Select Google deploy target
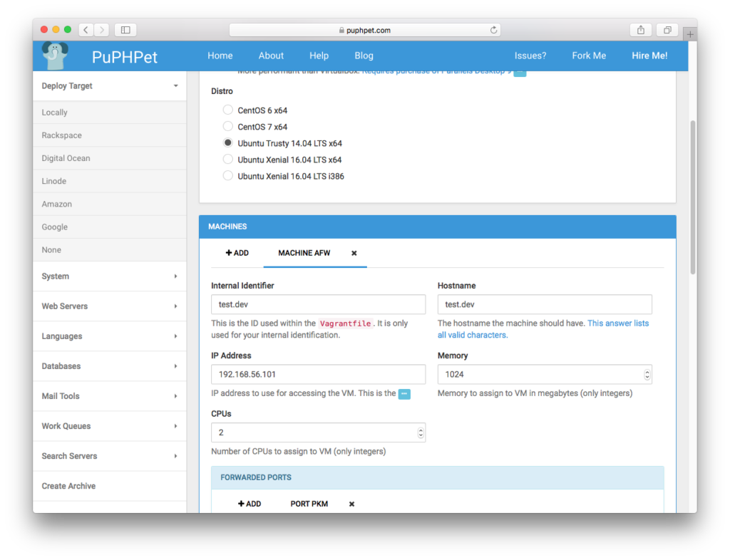Image resolution: width=730 pixels, height=560 pixels. 110,227
